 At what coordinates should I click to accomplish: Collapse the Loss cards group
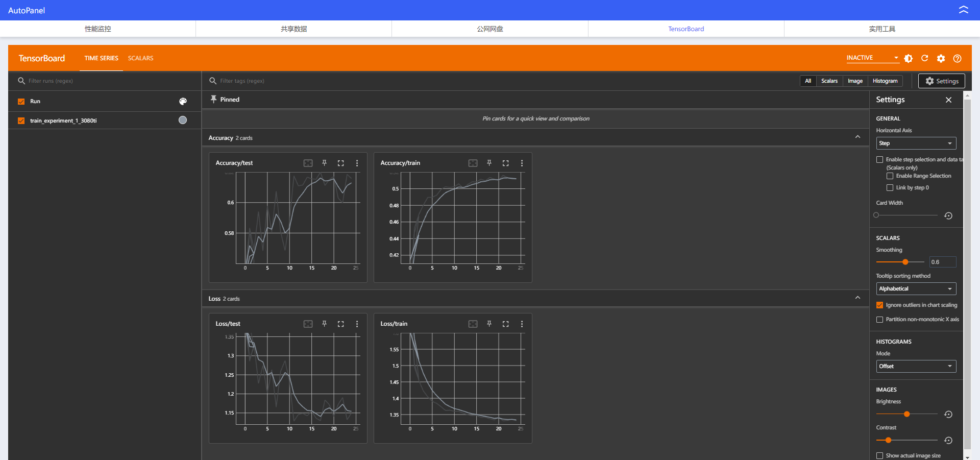point(857,298)
